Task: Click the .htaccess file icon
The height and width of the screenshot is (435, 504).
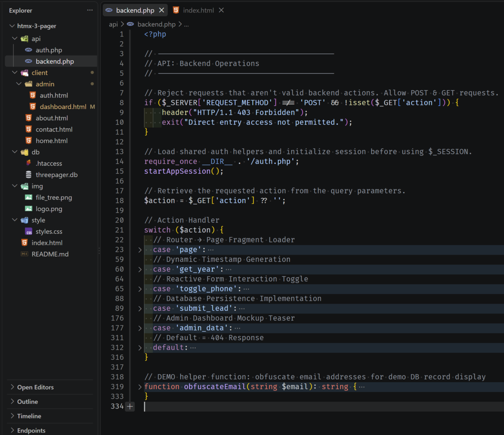Action: click(29, 163)
